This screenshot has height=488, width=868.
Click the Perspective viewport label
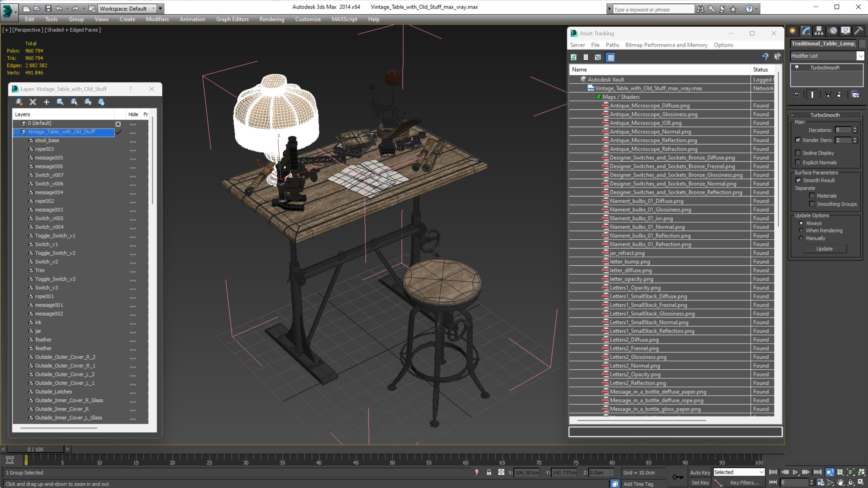coord(28,29)
